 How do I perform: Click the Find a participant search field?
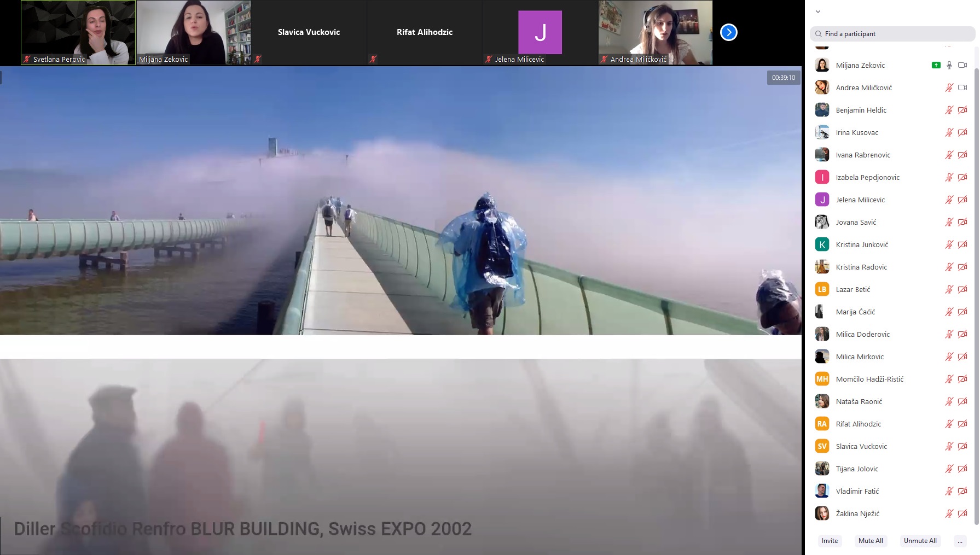[892, 34]
